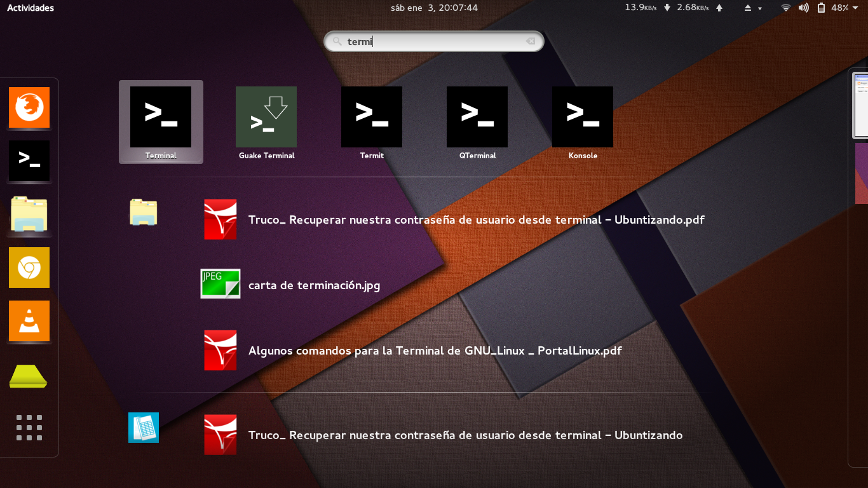Viewport: 868px width, 488px height.
Task: Open the Terminal icon in the dock
Action: (x=29, y=161)
